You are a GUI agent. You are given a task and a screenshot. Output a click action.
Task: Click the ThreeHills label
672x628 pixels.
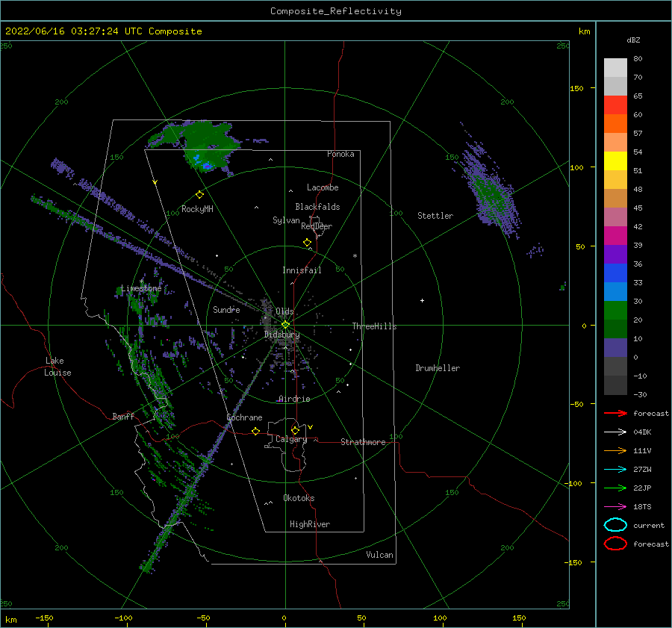[x=375, y=326]
